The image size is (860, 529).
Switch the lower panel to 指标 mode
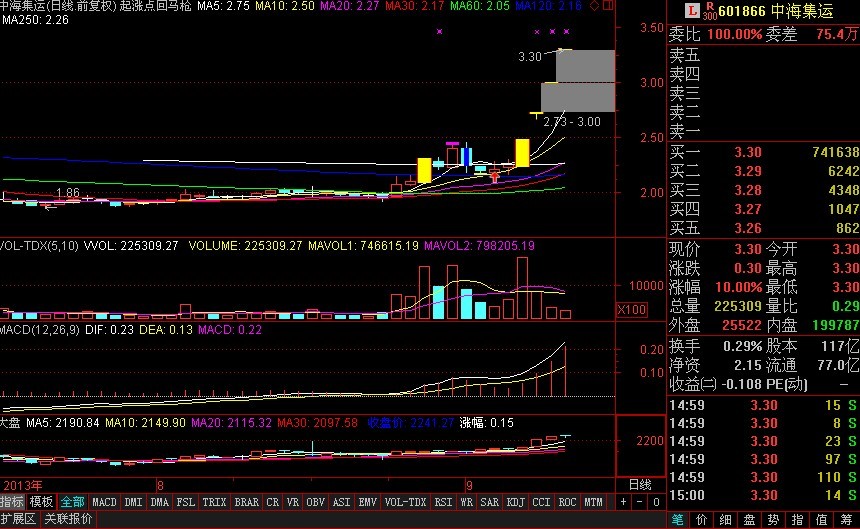pyautogui.click(x=13, y=502)
